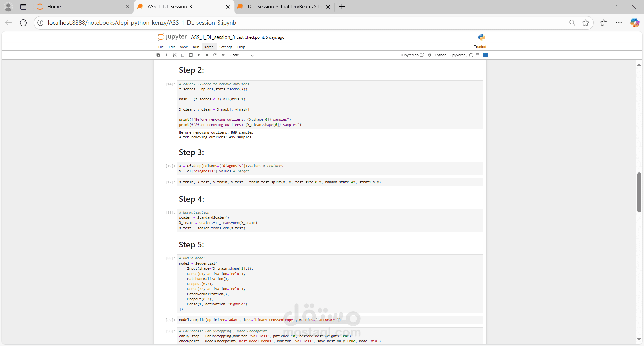
Task: Save the notebook with the save icon
Action: tap(158, 55)
